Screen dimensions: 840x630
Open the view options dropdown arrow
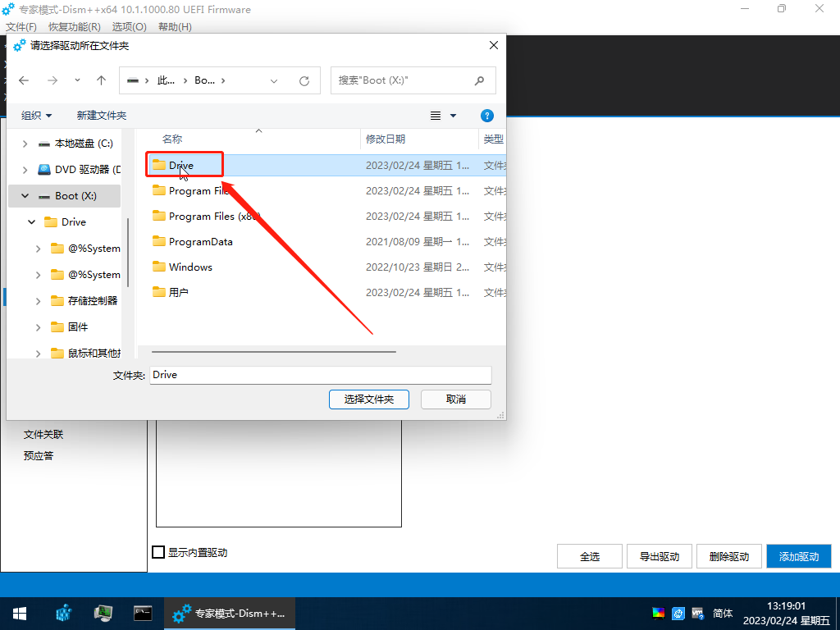click(x=453, y=116)
